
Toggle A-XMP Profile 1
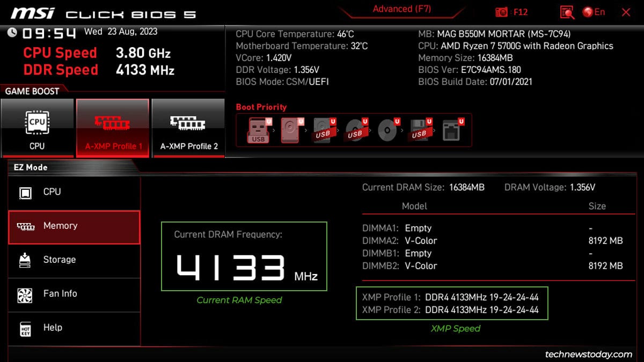tap(113, 128)
